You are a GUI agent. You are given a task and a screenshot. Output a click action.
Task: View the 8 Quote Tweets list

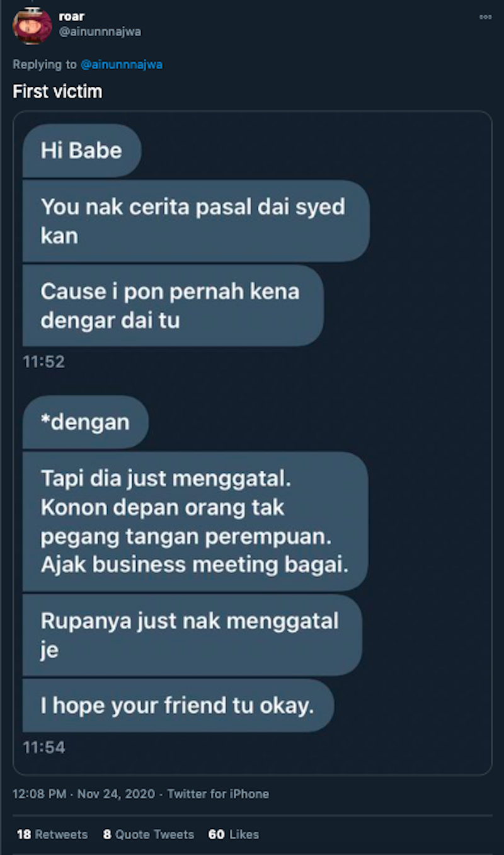(x=149, y=834)
